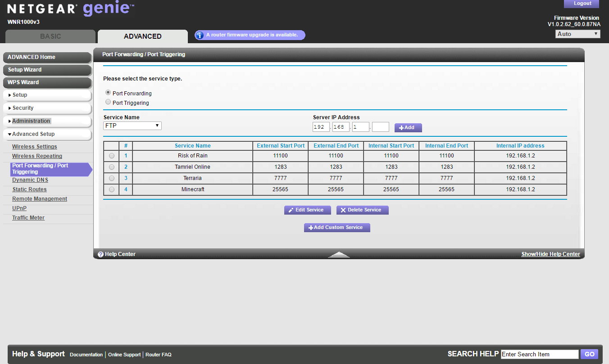The width and height of the screenshot is (609, 364).
Task: Select the Port Forwarding radio button
Action: (x=108, y=93)
